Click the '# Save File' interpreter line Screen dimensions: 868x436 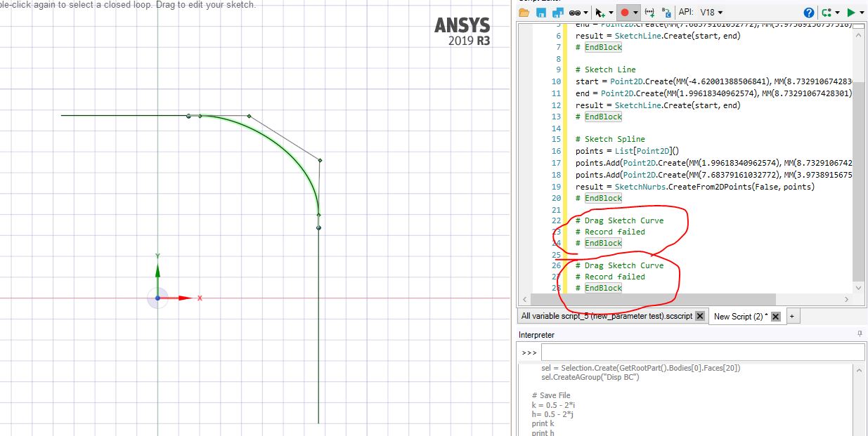pyautogui.click(x=551, y=396)
